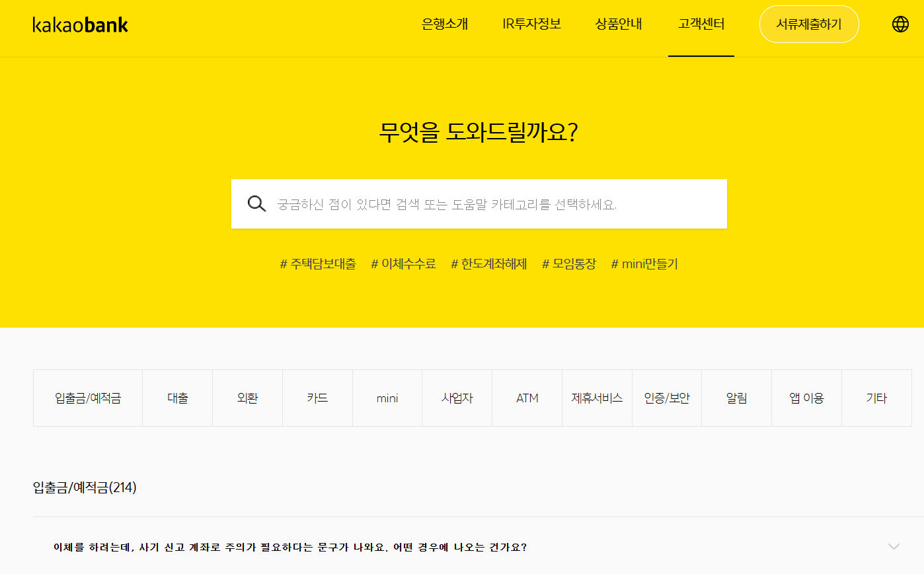Select the mini category tab
The height and width of the screenshot is (574, 924).
[x=387, y=398]
